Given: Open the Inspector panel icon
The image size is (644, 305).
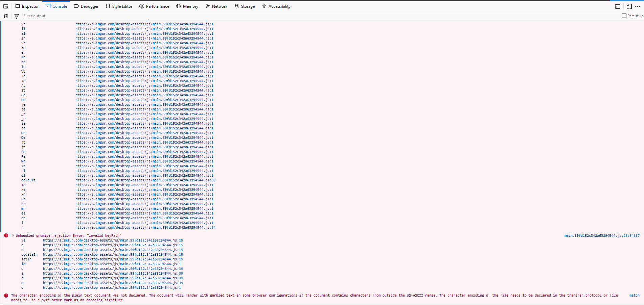Looking at the screenshot, I should pyautogui.click(x=27, y=6).
